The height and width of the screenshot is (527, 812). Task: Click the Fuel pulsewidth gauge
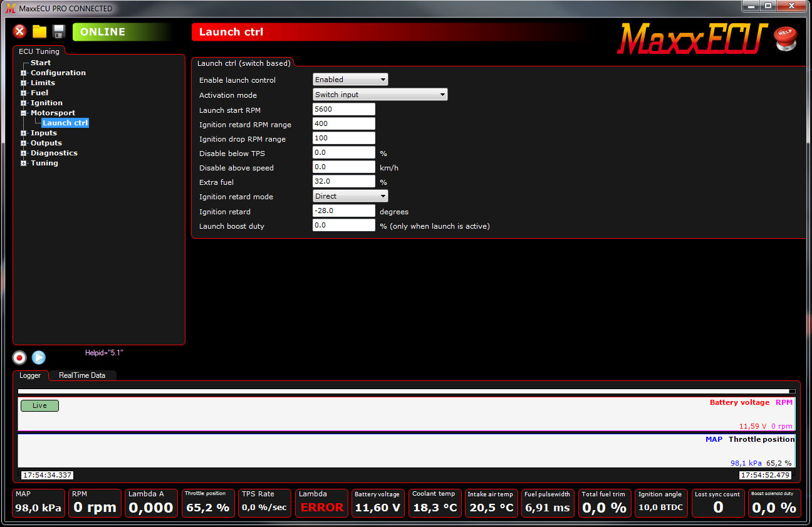[548, 503]
